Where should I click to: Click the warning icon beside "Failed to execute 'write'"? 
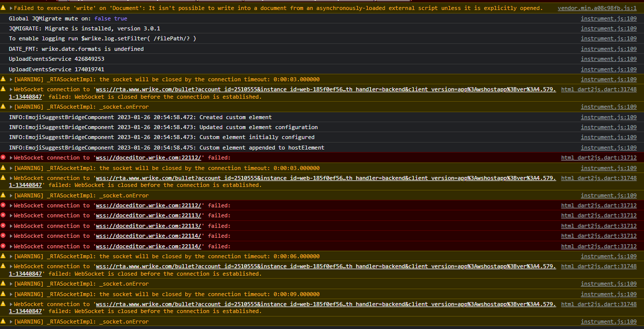coord(3,8)
